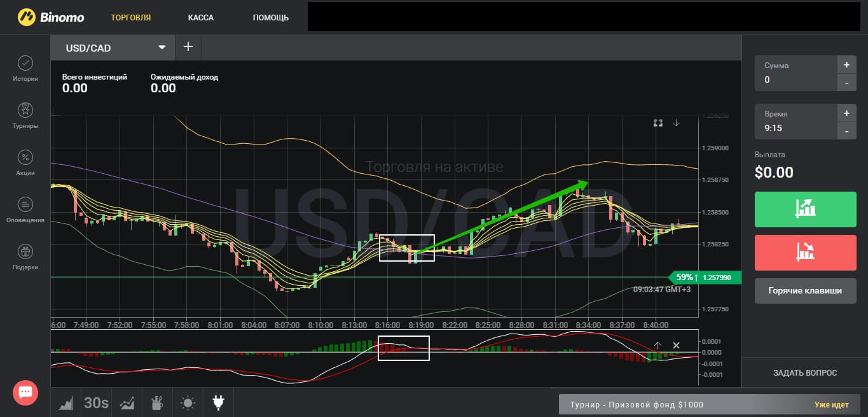Open the КАССА menu item
This screenshot has width=868, height=417.
(201, 17)
